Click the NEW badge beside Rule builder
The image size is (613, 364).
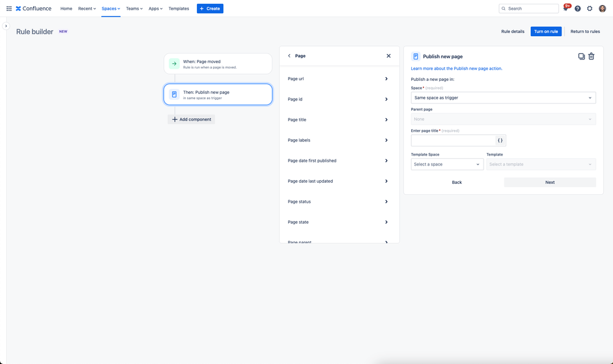[x=63, y=32]
